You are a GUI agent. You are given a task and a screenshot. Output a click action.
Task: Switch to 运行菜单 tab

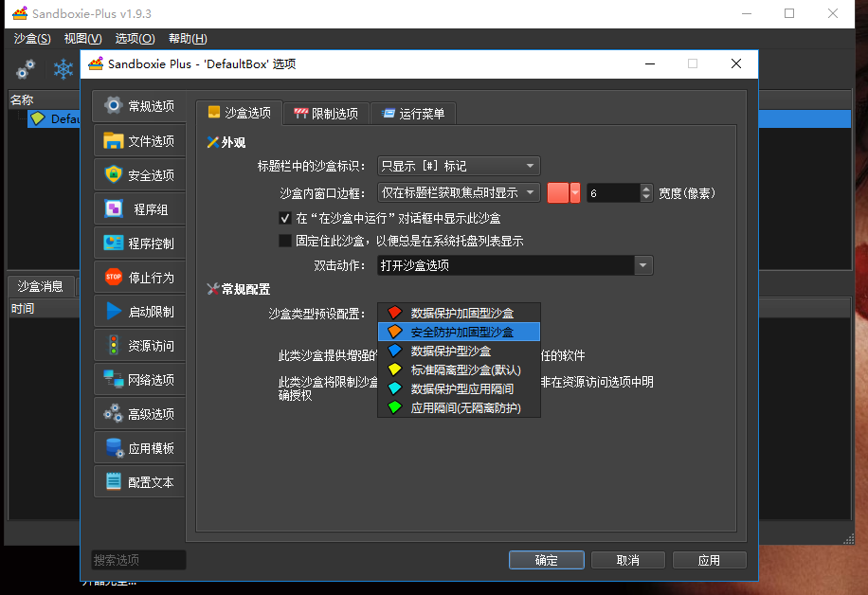413,114
